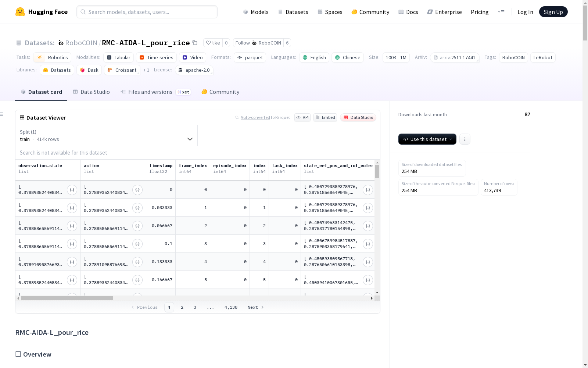
Task: Expand state_eef cell in timestamp 0.033333 row
Action: pyautogui.click(x=368, y=208)
